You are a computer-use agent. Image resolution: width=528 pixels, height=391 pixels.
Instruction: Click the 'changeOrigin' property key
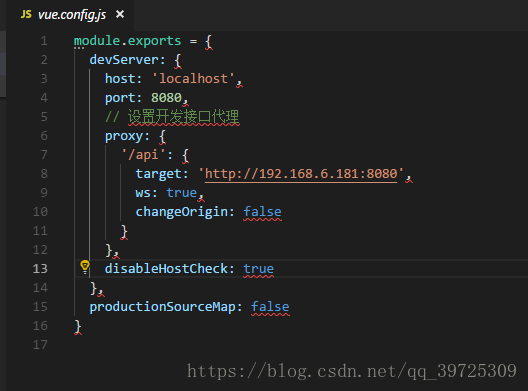[x=182, y=212]
